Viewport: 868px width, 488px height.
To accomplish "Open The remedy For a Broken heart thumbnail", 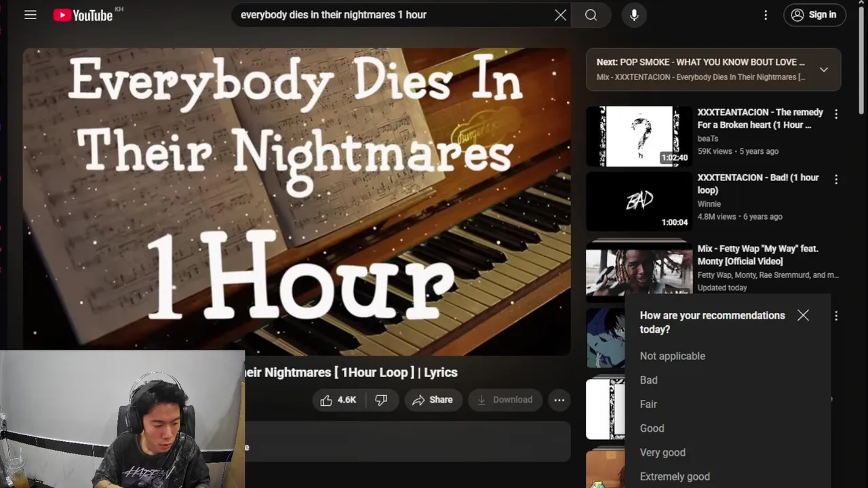I will click(639, 136).
